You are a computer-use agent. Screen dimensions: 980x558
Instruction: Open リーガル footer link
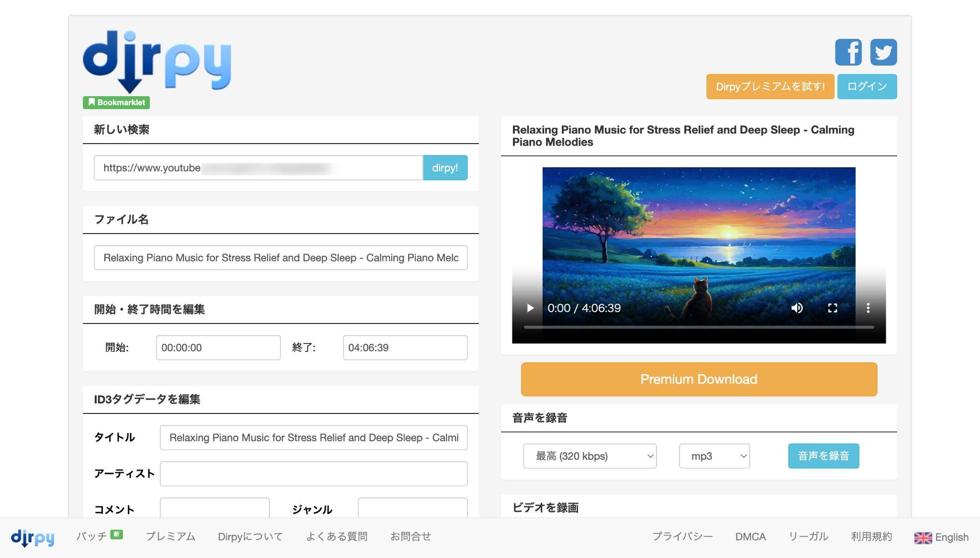coord(808,537)
